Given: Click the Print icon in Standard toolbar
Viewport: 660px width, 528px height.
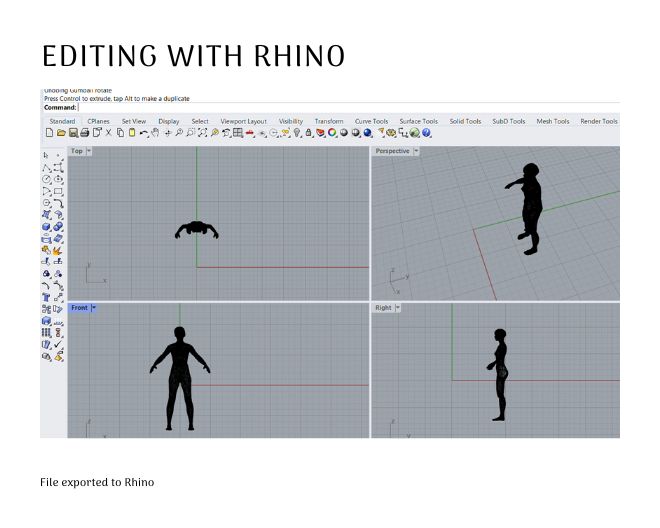Looking at the screenshot, I should tap(85, 133).
